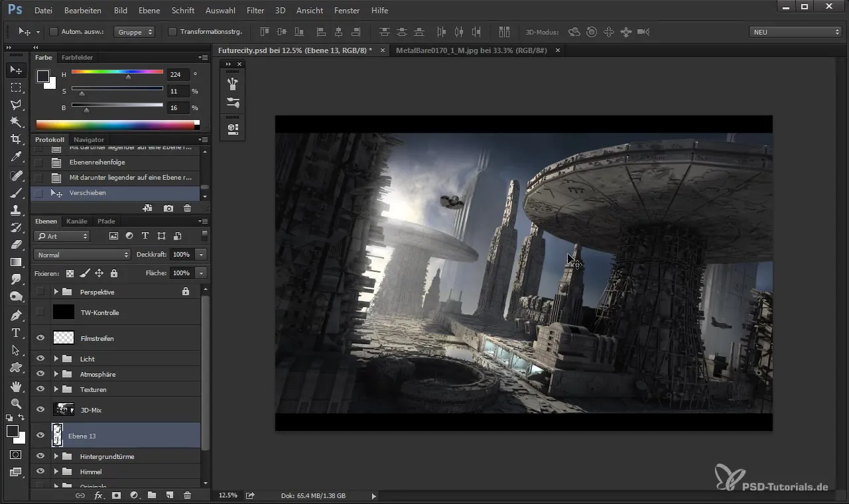
Task: Switch to the Kanäle tab
Action: [x=77, y=221]
